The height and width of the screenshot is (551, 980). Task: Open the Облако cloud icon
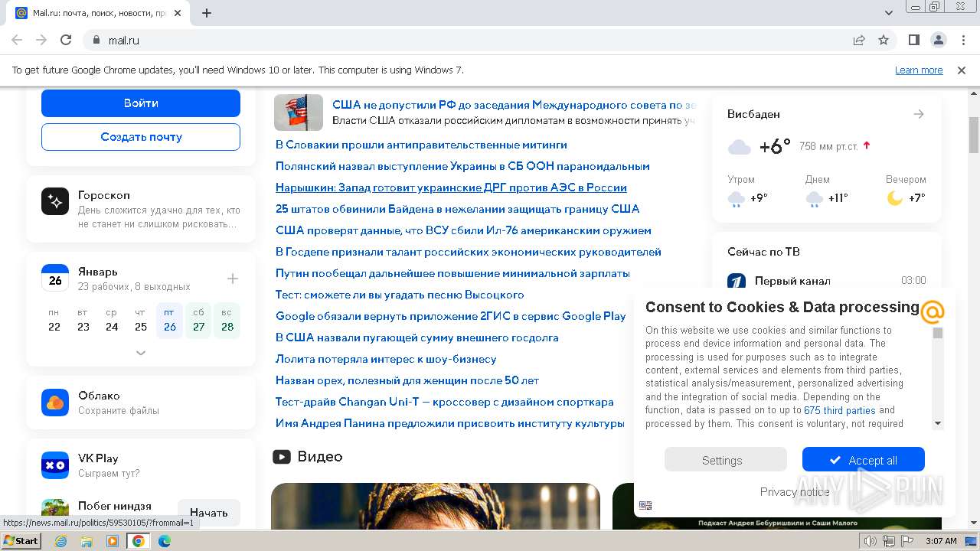pos(55,403)
